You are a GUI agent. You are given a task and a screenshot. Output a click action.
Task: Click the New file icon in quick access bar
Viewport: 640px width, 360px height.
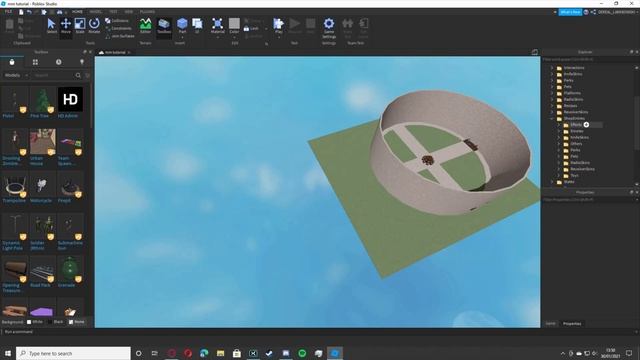[x=21, y=12]
